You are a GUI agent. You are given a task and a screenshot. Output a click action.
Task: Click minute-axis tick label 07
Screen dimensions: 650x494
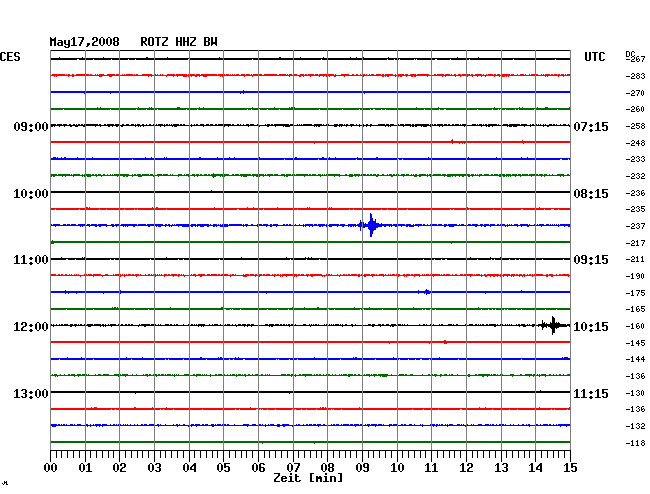(293, 468)
